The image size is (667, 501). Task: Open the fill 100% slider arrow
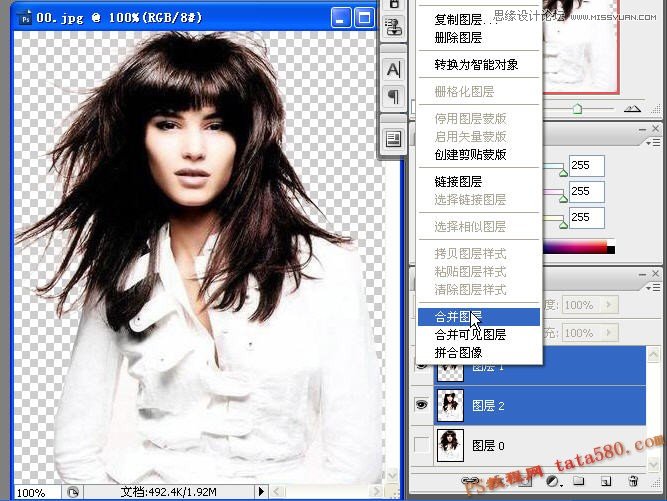[609, 332]
